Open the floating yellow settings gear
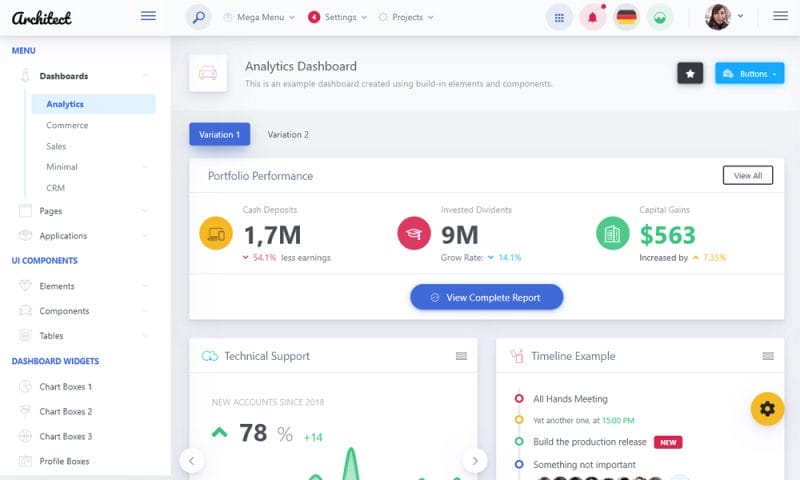The image size is (800, 480). click(x=767, y=409)
